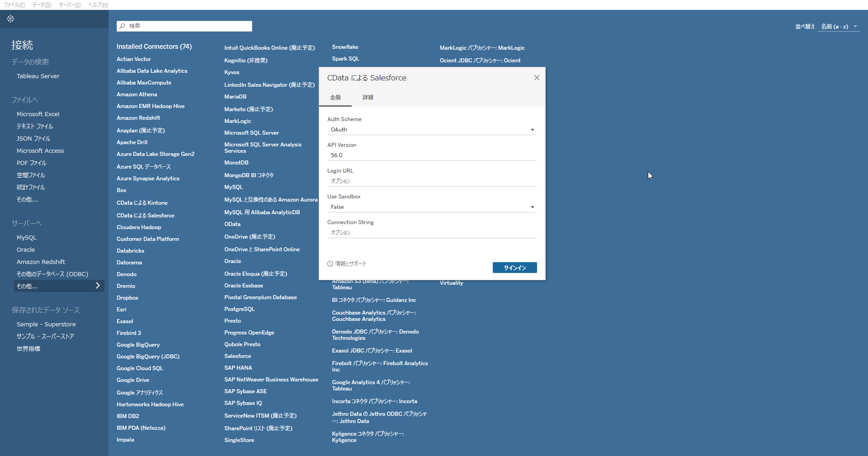Click the Tableau logo icon in the sidebar
Screen dimensions: 868x456
point(10,19)
